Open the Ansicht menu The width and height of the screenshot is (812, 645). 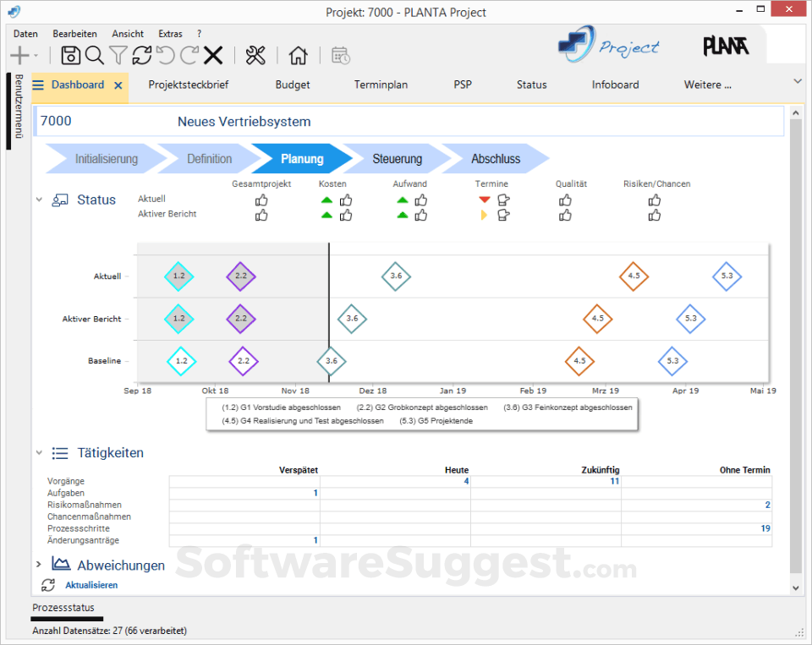pyautogui.click(x=128, y=34)
